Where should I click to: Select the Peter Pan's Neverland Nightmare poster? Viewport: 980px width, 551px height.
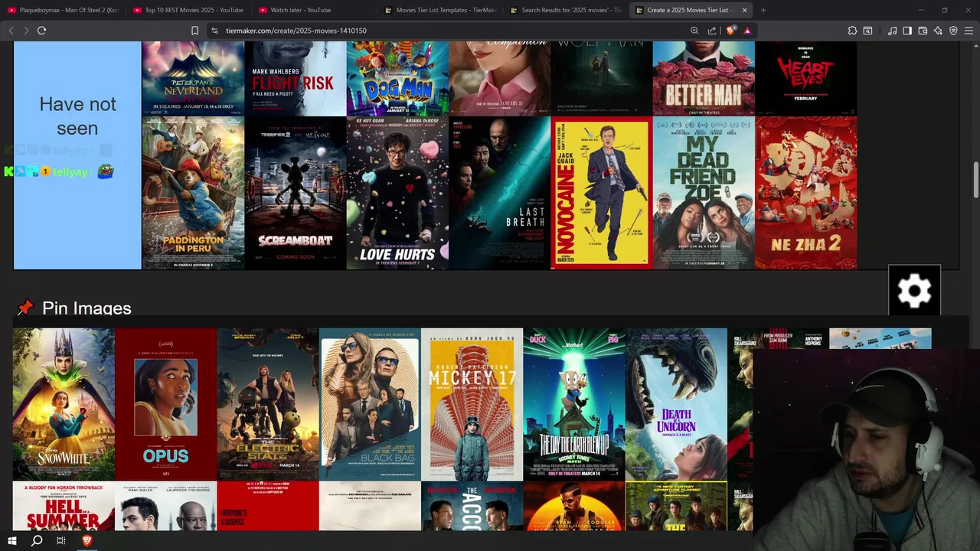(193, 78)
